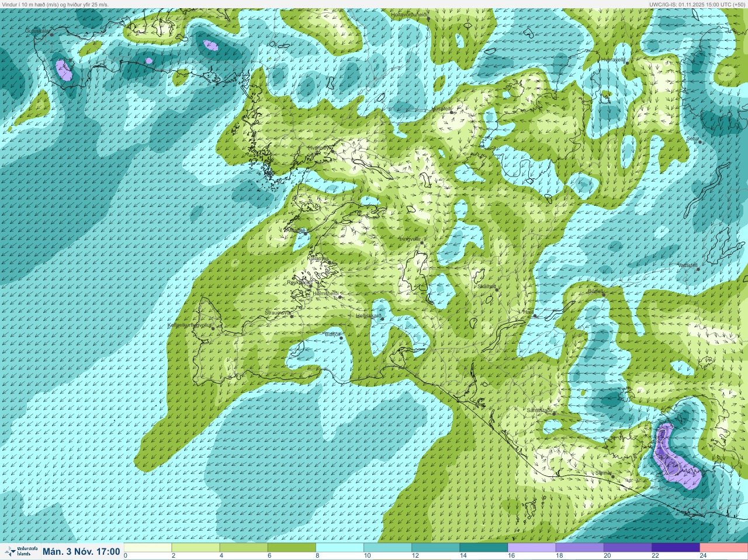
Task: Select the 2–4 m/s light green legend swatch
Action: click(196, 548)
